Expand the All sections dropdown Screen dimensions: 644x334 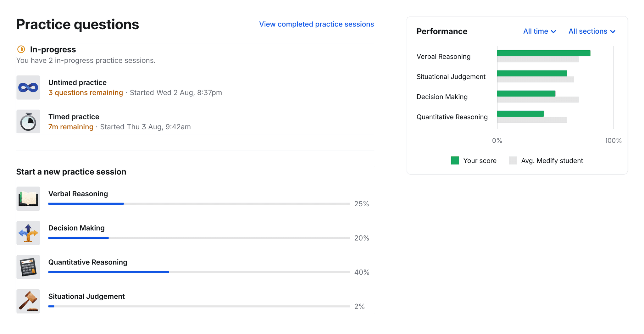(591, 31)
